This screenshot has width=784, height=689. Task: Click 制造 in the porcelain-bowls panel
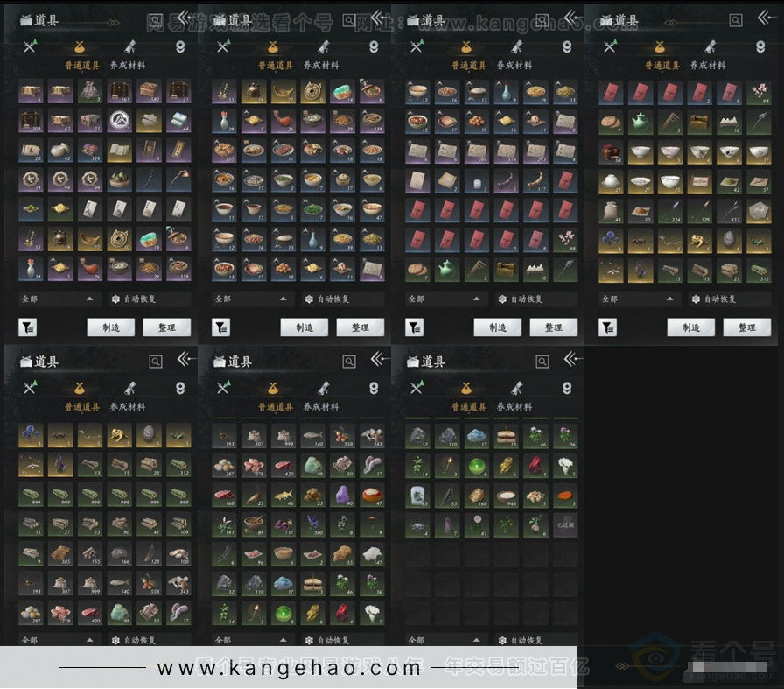(691, 327)
